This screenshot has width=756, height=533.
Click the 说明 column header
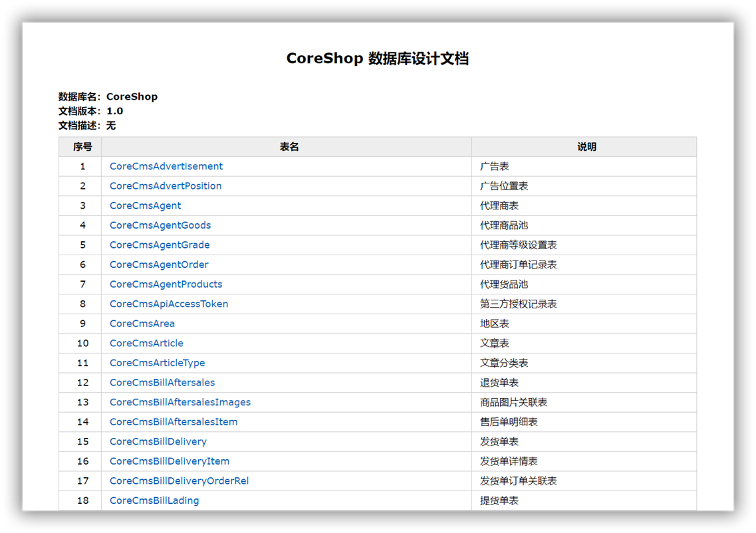click(x=587, y=147)
